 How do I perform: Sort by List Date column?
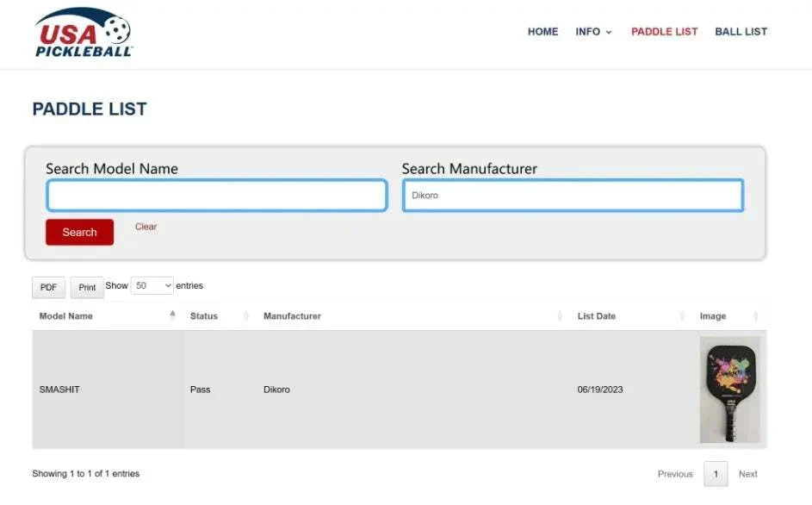point(631,315)
